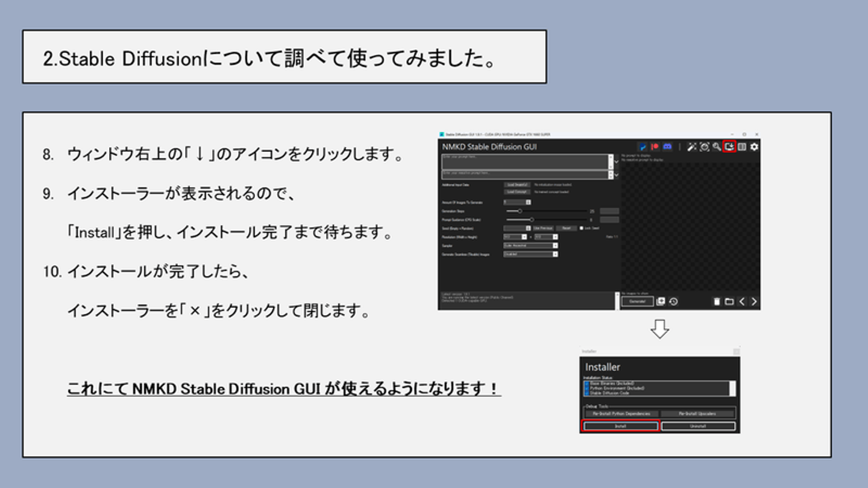The height and width of the screenshot is (488, 868).
Task: Click the checkered image preview area
Action: pyautogui.click(x=690, y=226)
